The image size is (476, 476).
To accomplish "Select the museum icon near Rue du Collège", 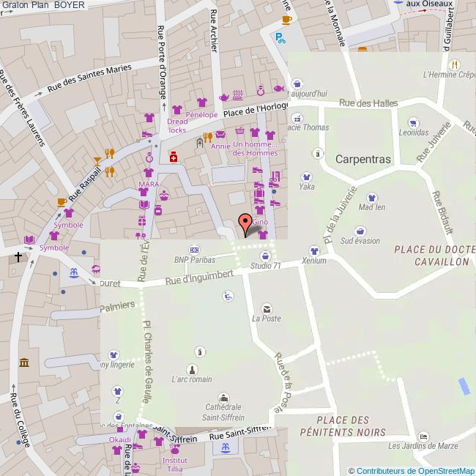I will pyautogui.click(x=24, y=363).
